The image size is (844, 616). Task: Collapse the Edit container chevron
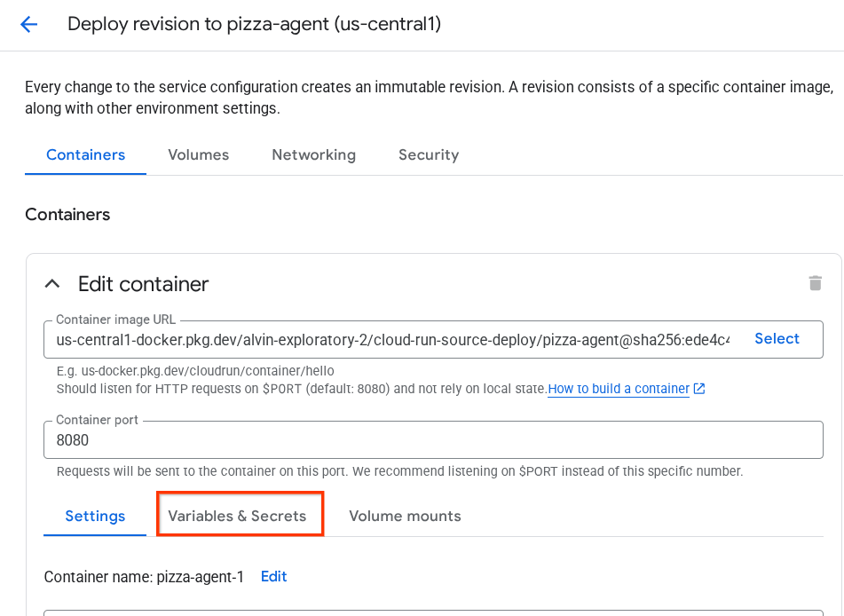coord(52,284)
